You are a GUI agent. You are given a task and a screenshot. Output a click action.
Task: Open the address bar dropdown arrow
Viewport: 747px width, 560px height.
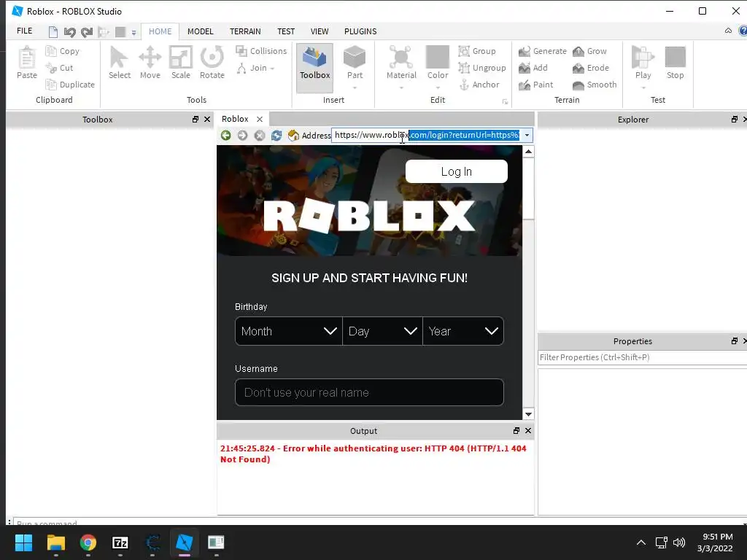point(527,135)
